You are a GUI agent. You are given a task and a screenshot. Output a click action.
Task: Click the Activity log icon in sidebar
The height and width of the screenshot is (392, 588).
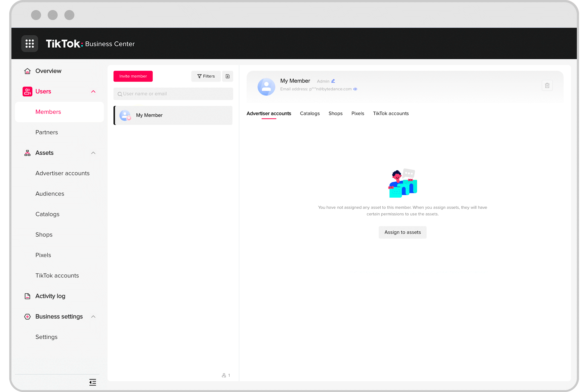coord(27,296)
